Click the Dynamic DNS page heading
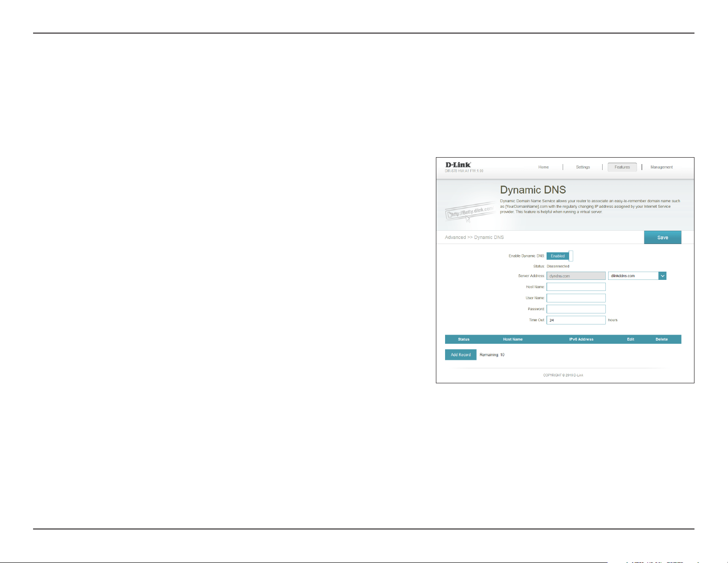Viewport: 728px width, 563px height. pos(533,190)
